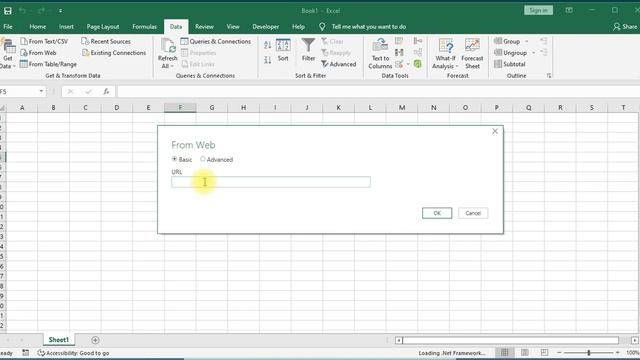
Task: Open Existing Connections
Action: (x=114, y=53)
